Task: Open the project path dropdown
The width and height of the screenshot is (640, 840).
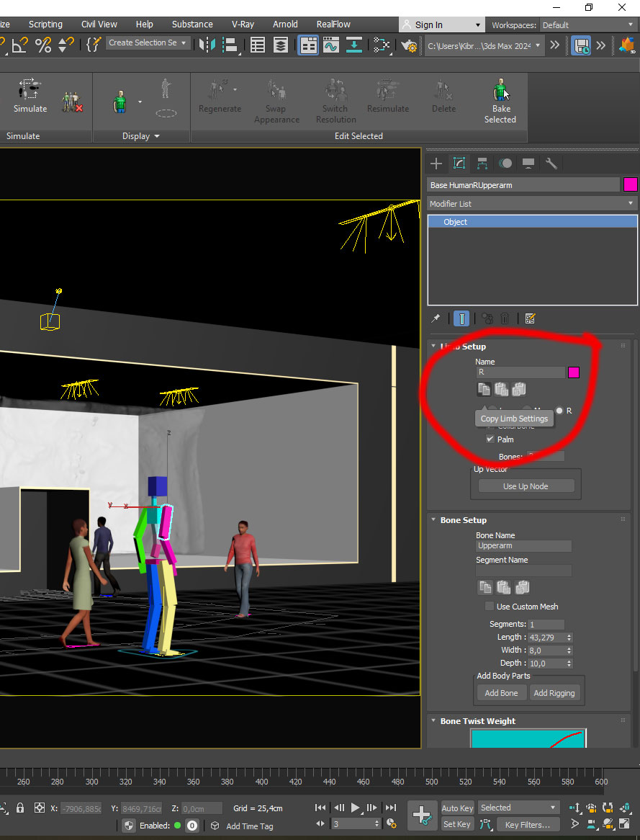Action: [x=484, y=45]
